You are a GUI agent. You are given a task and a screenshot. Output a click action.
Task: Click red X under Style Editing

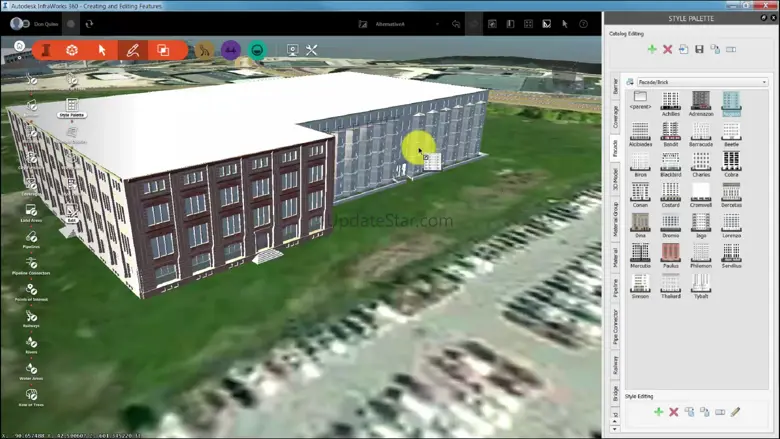pyautogui.click(x=674, y=412)
